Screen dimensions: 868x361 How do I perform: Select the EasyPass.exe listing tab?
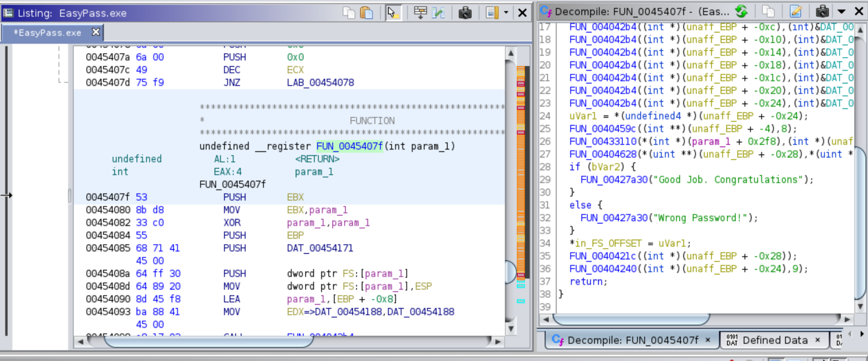tap(47, 33)
